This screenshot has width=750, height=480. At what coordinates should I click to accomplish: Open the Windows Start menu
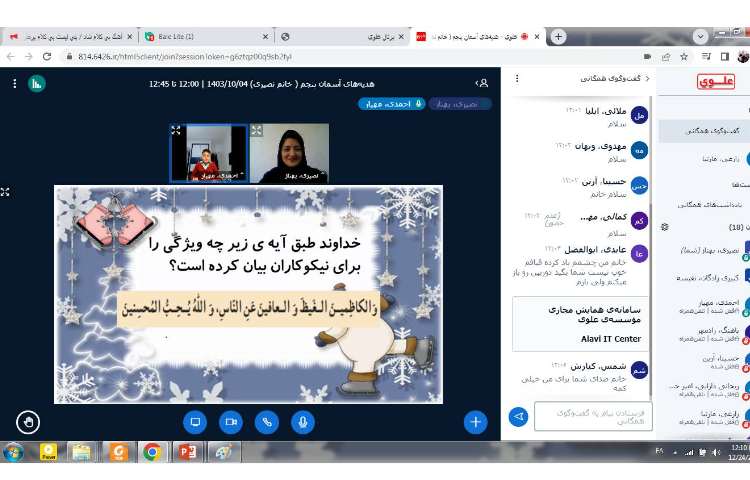tap(13, 451)
